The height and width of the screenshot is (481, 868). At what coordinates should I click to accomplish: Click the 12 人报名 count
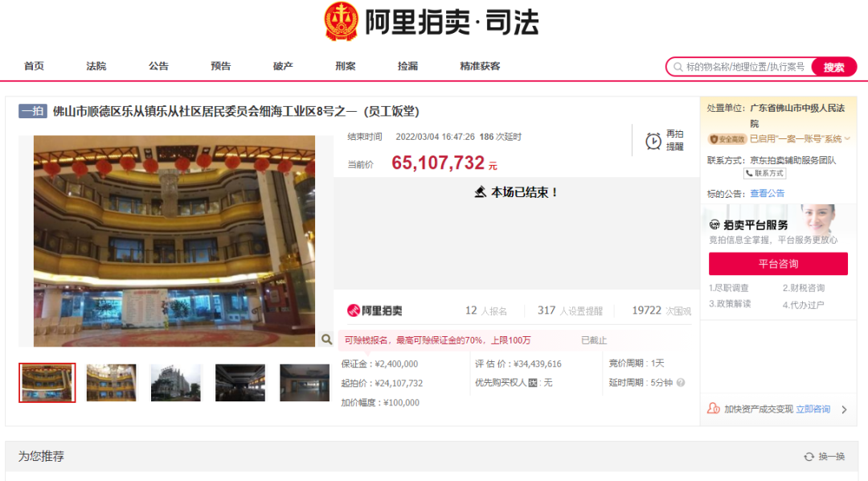(485, 310)
